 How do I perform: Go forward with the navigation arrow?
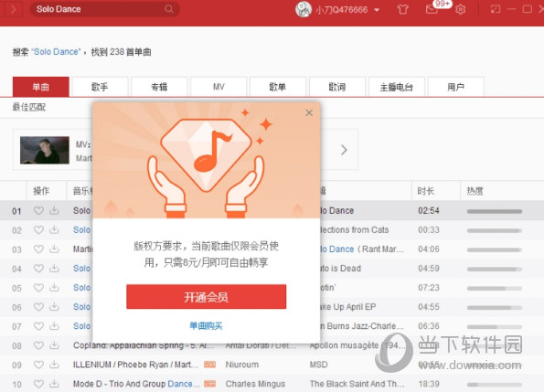14,9
